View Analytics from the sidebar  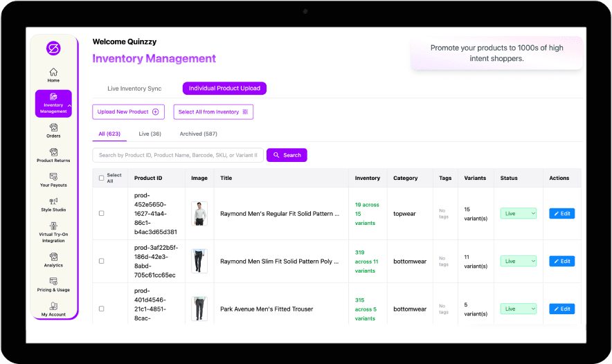click(53, 260)
